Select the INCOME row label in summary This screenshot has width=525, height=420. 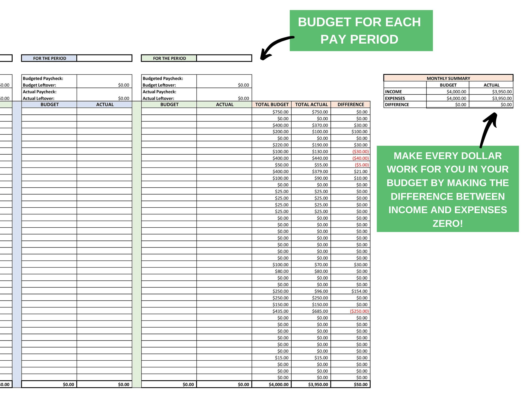click(405, 92)
